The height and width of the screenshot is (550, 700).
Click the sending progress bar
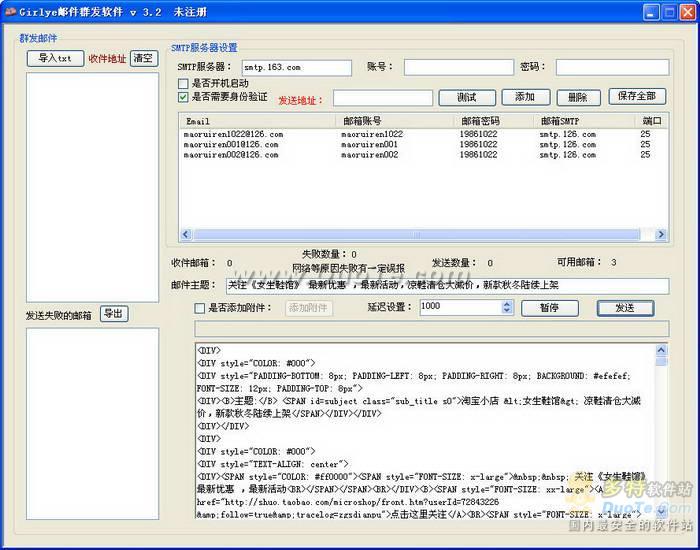click(432, 329)
